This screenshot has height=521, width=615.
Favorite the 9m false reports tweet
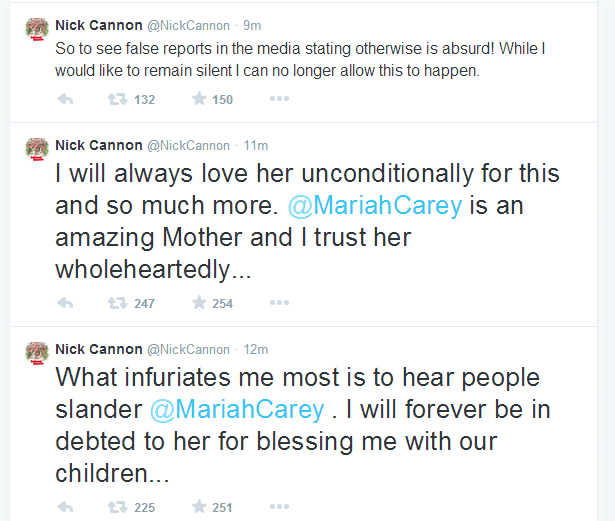[x=198, y=99]
